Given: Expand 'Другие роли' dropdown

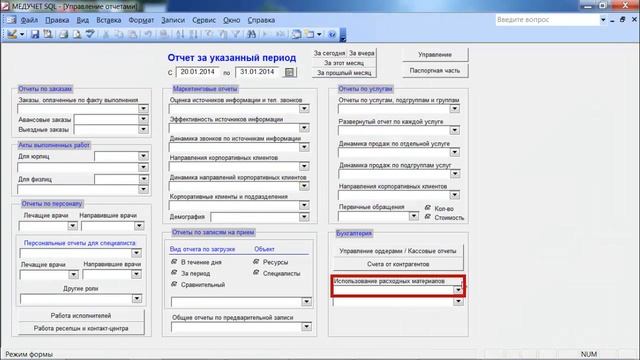Looking at the screenshot, I should (x=137, y=299).
